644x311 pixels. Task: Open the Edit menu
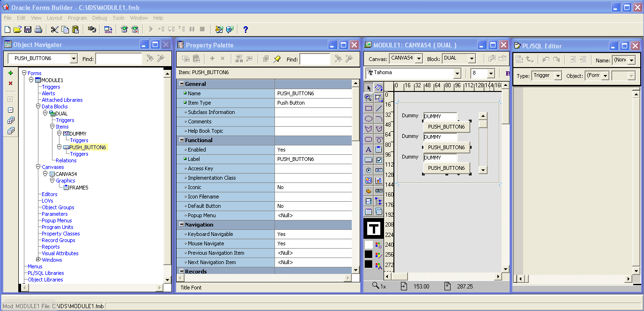[21, 18]
